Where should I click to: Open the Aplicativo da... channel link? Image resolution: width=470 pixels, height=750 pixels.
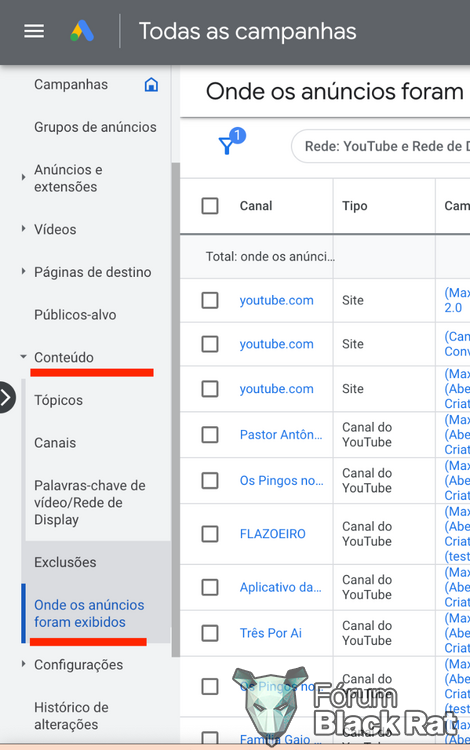[281, 587]
